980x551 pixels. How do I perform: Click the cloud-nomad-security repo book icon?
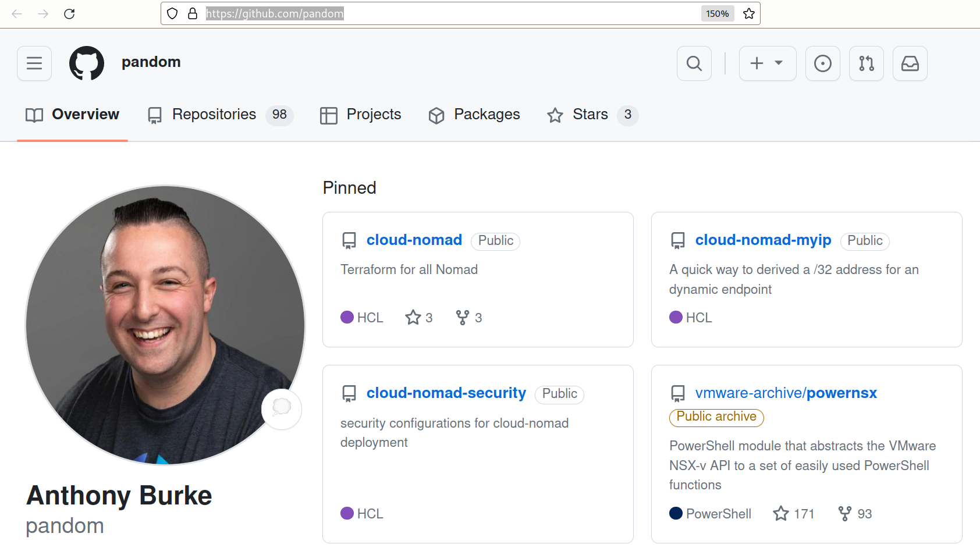click(349, 394)
